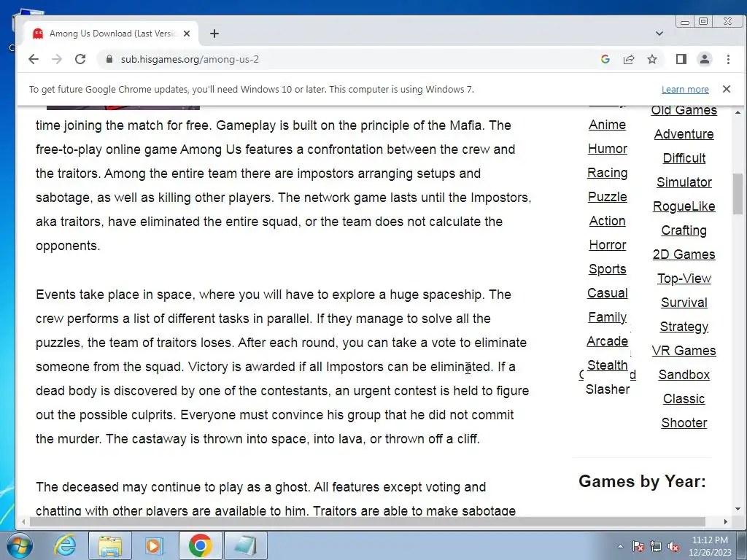Click the horizontal scroll right arrow
This screenshot has height=560, width=747.
(726, 521)
